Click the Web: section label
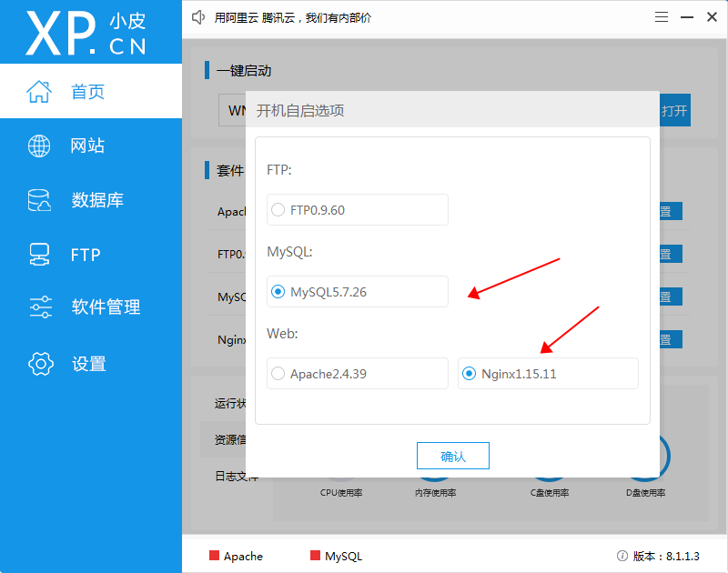The height and width of the screenshot is (573, 728). click(x=282, y=334)
